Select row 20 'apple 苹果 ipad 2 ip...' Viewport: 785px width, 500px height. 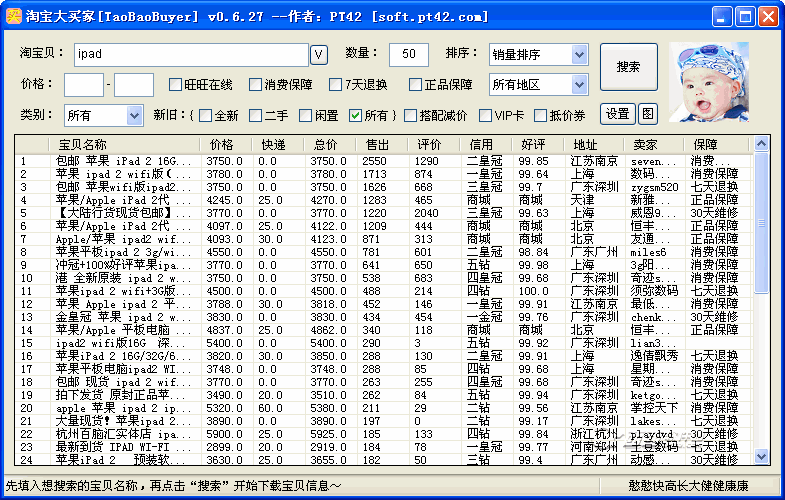coord(383,408)
